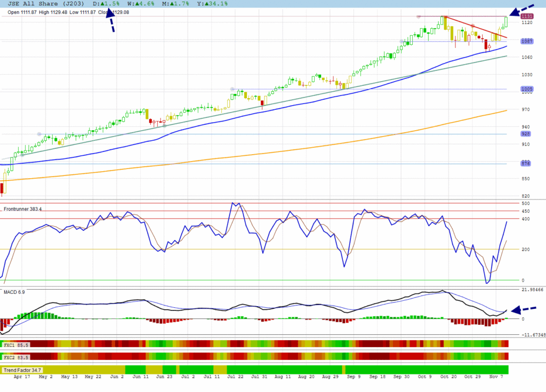Select the 1087 support level label
The width and height of the screenshot is (546, 392).
(526, 41)
